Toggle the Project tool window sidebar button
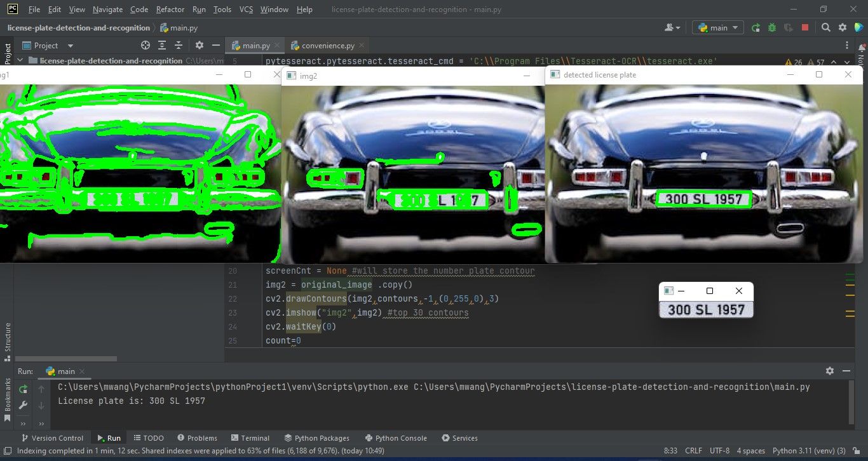The height and width of the screenshot is (461, 868). pos(8,53)
